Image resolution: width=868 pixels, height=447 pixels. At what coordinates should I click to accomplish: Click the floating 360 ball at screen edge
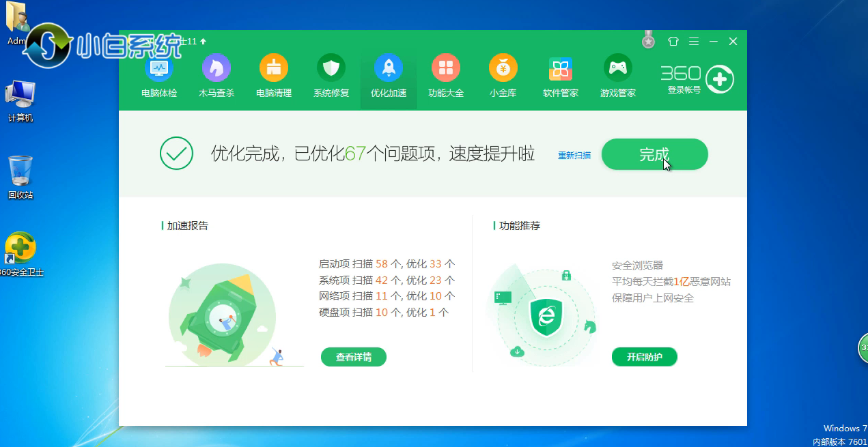coord(863,348)
